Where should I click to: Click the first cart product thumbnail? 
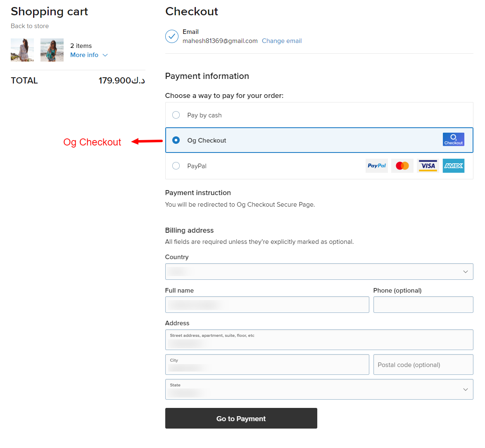click(x=22, y=50)
